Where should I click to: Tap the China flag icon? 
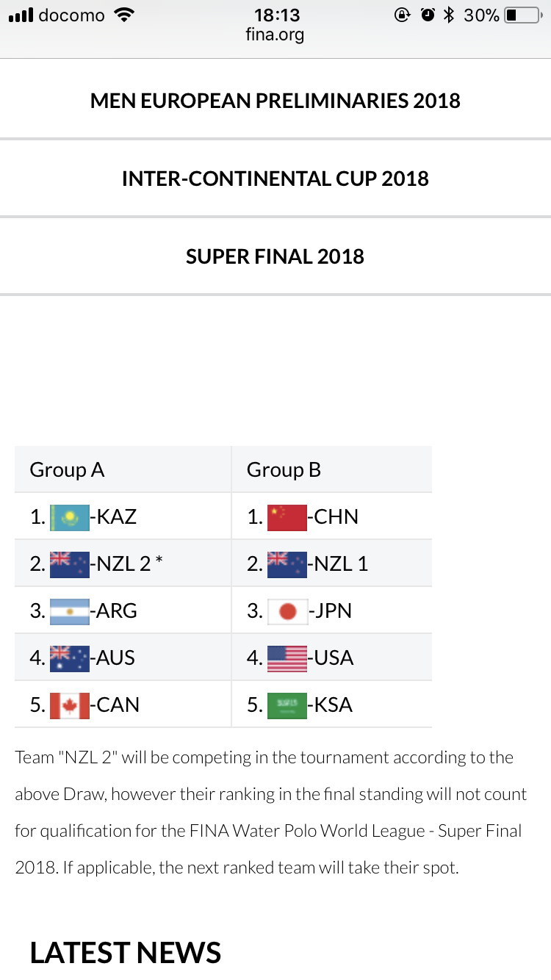[287, 517]
